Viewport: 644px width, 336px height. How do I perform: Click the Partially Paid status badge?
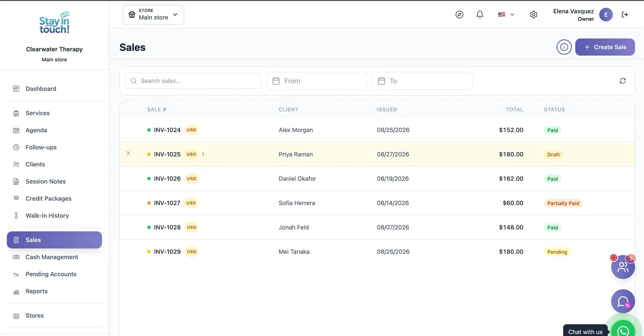563,203
